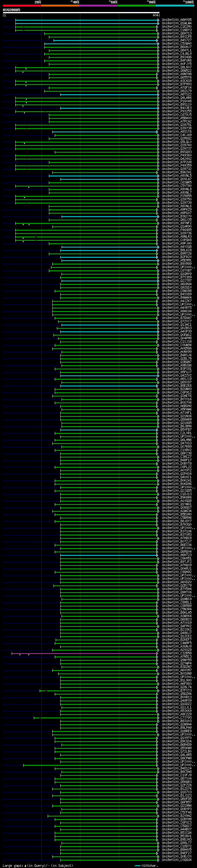Viewport: 197px width, 868px height.
Task: Click the cyan alignment bar for UniRef100_C5XW40
Action: (x=101, y=44)
